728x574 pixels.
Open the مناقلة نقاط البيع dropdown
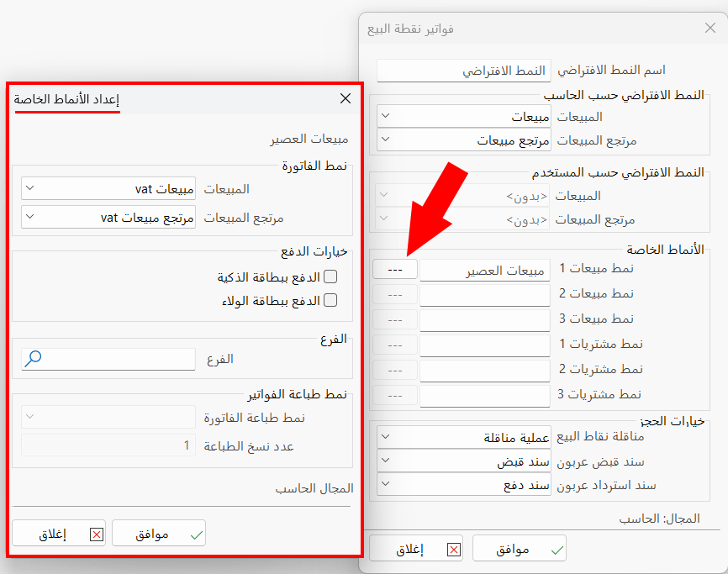(x=387, y=436)
